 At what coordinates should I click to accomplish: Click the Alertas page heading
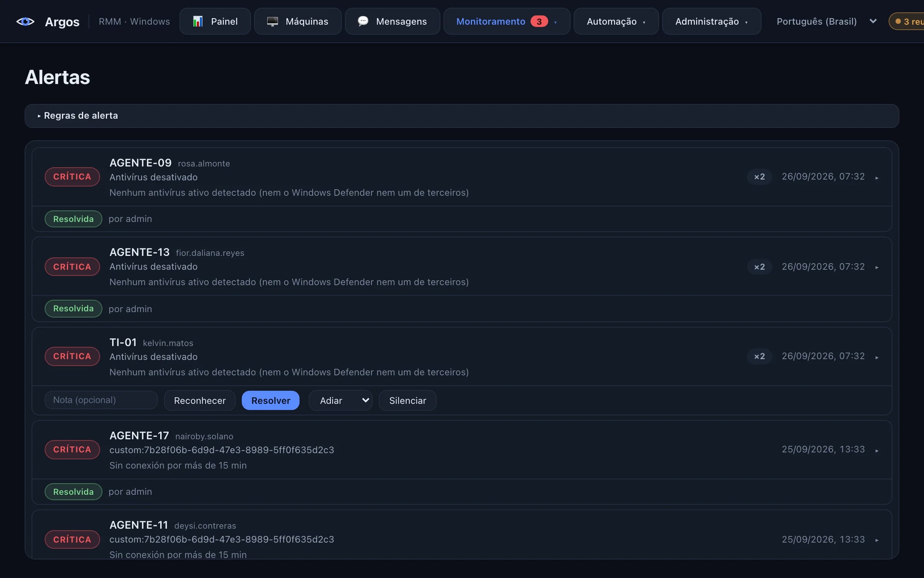point(57,77)
